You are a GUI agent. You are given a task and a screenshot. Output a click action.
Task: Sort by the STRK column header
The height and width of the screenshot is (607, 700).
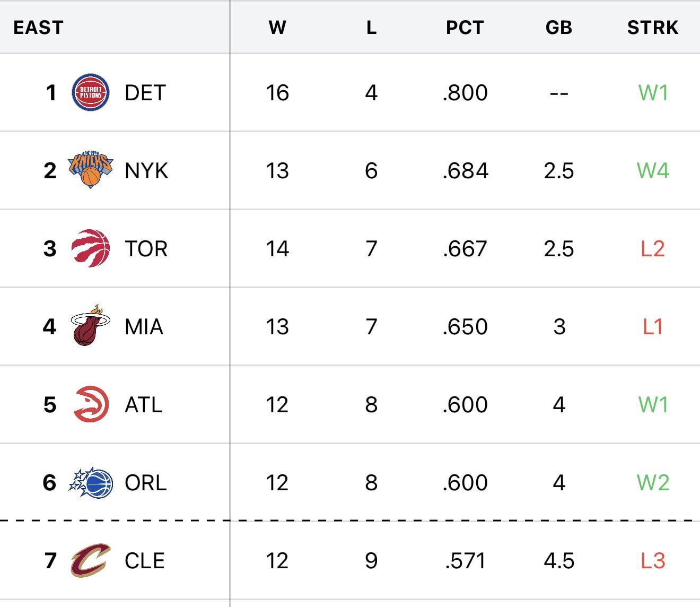[652, 28]
